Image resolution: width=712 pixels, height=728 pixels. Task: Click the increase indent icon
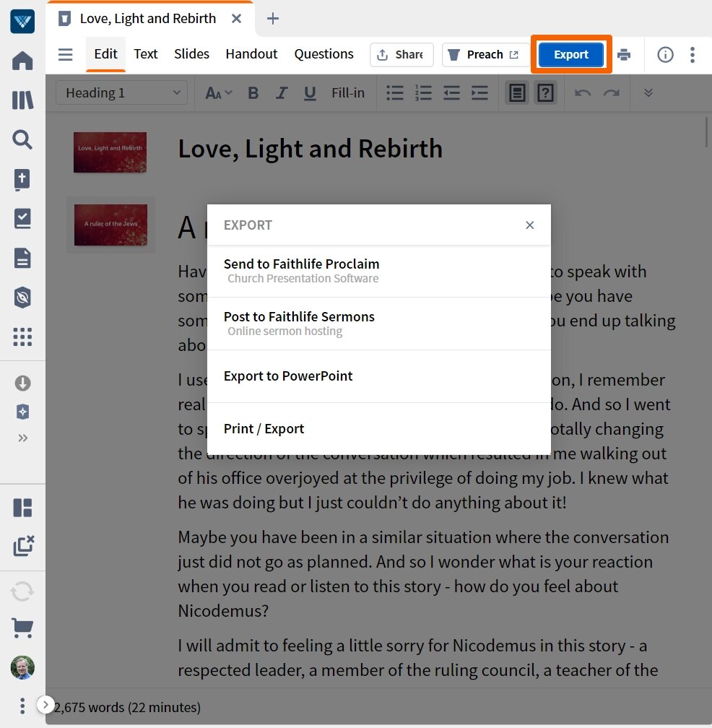tap(480, 93)
